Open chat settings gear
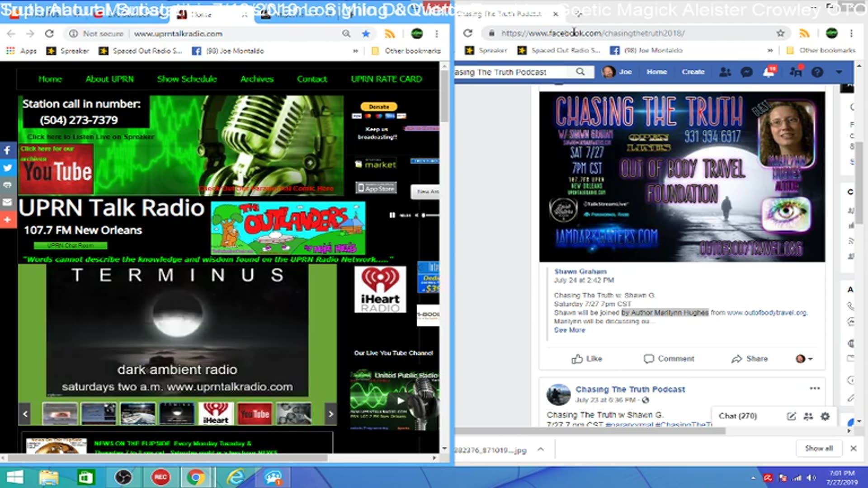The height and width of the screenshot is (488, 868). pyautogui.click(x=825, y=416)
